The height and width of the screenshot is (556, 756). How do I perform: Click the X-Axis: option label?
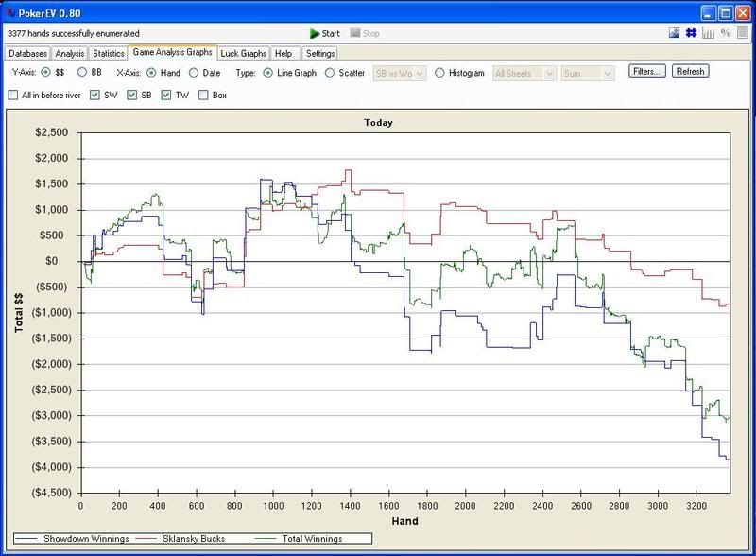(x=129, y=73)
